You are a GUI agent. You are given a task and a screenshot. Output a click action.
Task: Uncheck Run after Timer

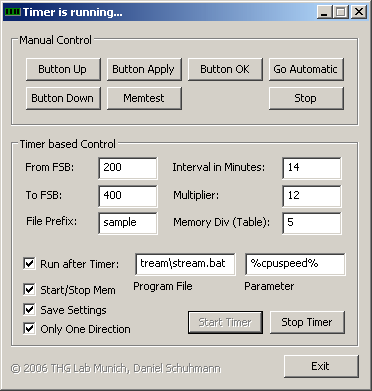tap(29, 264)
